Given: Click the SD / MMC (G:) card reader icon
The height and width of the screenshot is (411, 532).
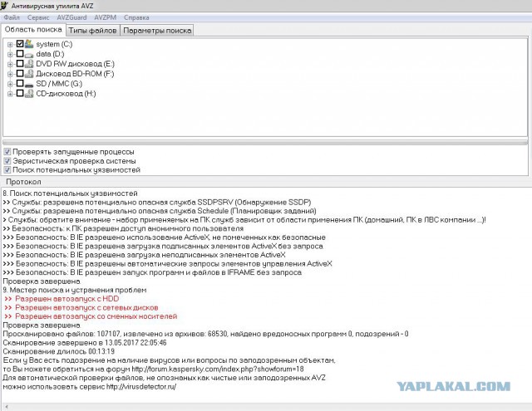Looking at the screenshot, I should [x=29, y=84].
